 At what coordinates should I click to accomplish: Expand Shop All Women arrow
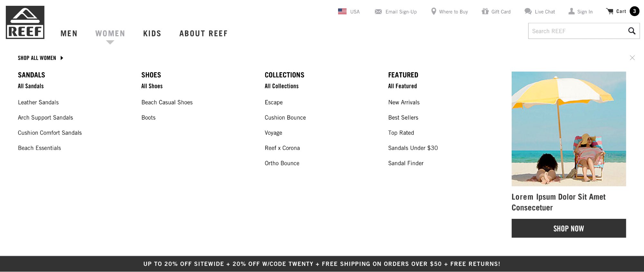click(x=62, y=58)
